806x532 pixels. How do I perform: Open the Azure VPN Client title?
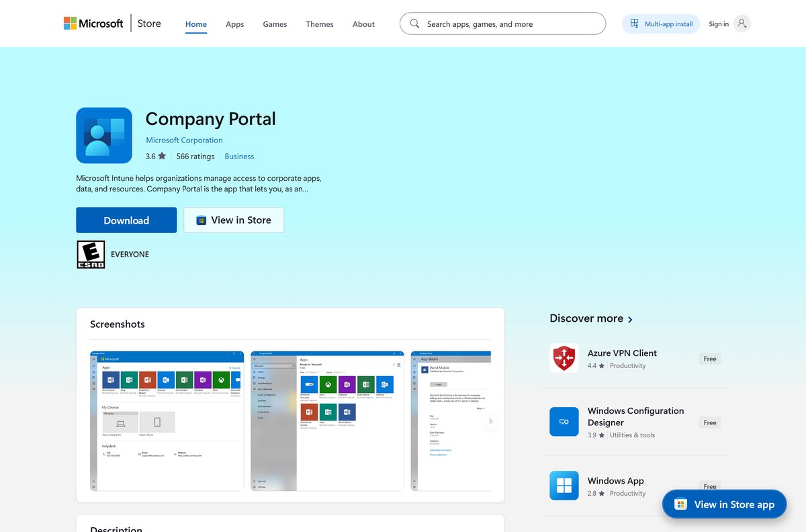point(622,353)
